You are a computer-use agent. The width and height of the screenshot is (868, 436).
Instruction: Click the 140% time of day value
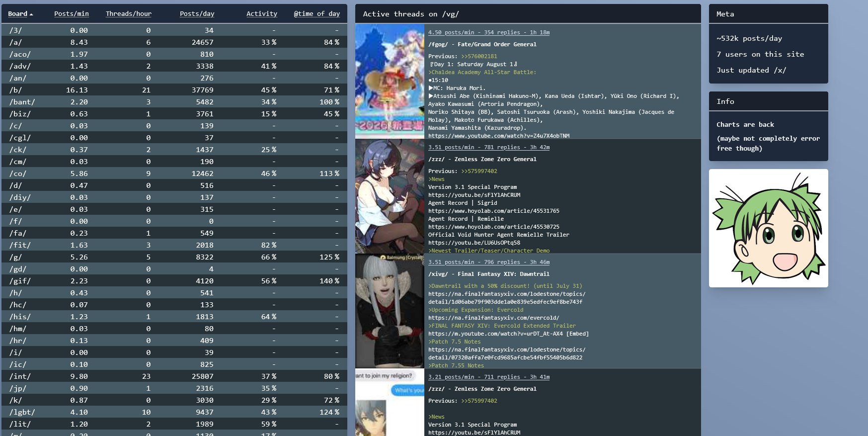click(329, 281)
